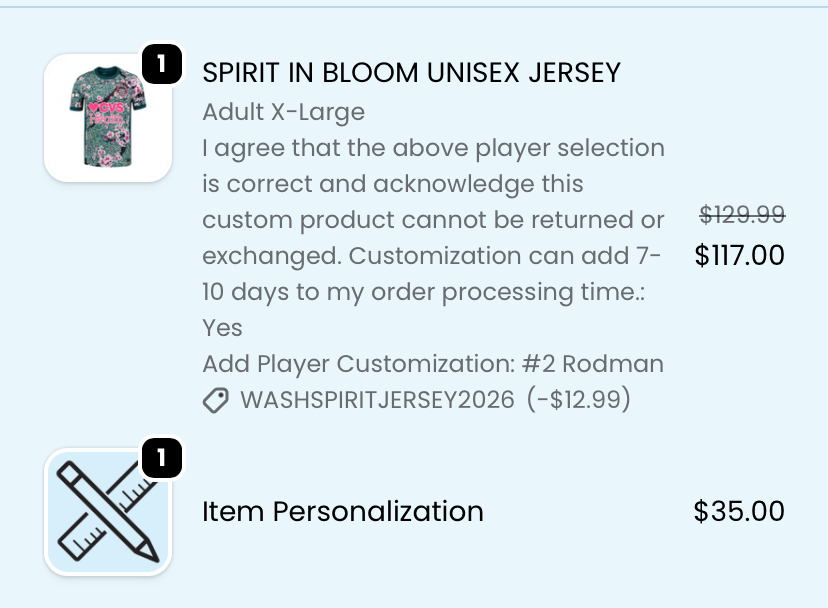Open the SPIRIT IN BLOOM UNISEX JERSEY title
This screenshot has width=828, height=608.
(411, 73)
